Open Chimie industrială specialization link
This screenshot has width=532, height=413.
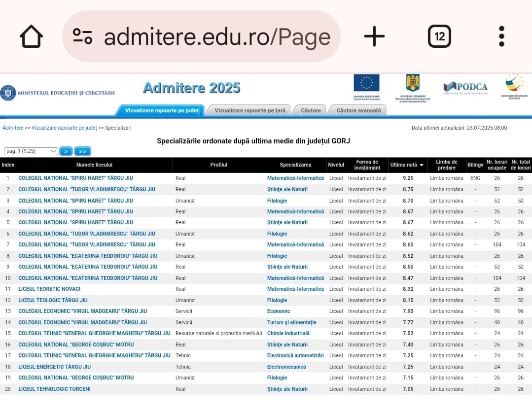coord(288,333)
